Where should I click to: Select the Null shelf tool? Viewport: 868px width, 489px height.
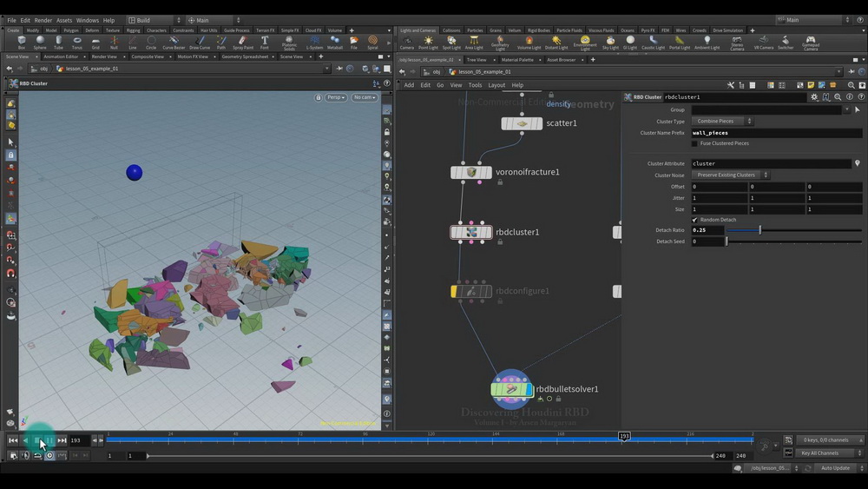(x=114, y=43)
